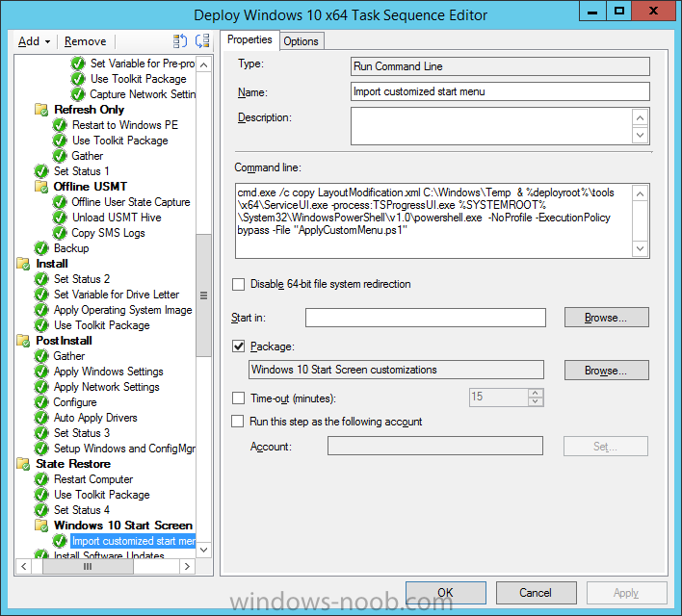The image size is (682, 616).
Task: Click green check icon beside Set Status 4
Action: [x=41, y=510]
